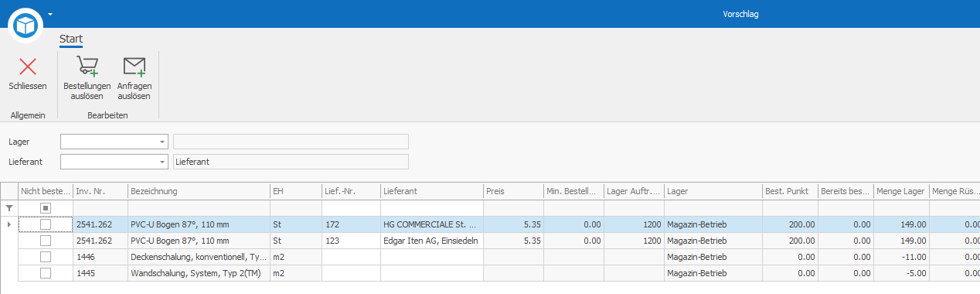Open the Lager dropdown
Screen dimensions: 980x294
point(162,142)
